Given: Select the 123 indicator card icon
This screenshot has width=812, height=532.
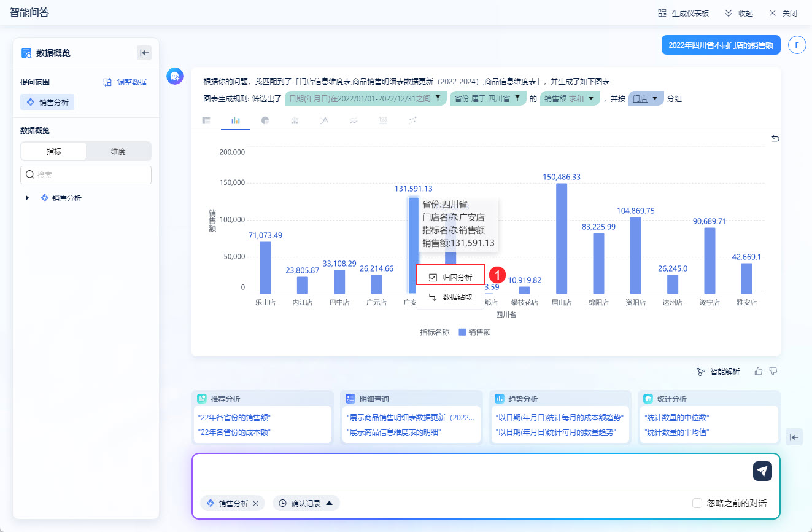Looking at the screenshot, I should (x=383, y=120).
